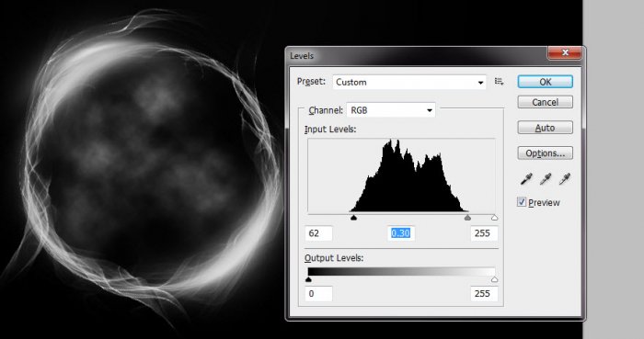The width and height of the screenshot is (644, 339).
Task: Click the white input levels slider handle
Action: [x=495, y=218]
